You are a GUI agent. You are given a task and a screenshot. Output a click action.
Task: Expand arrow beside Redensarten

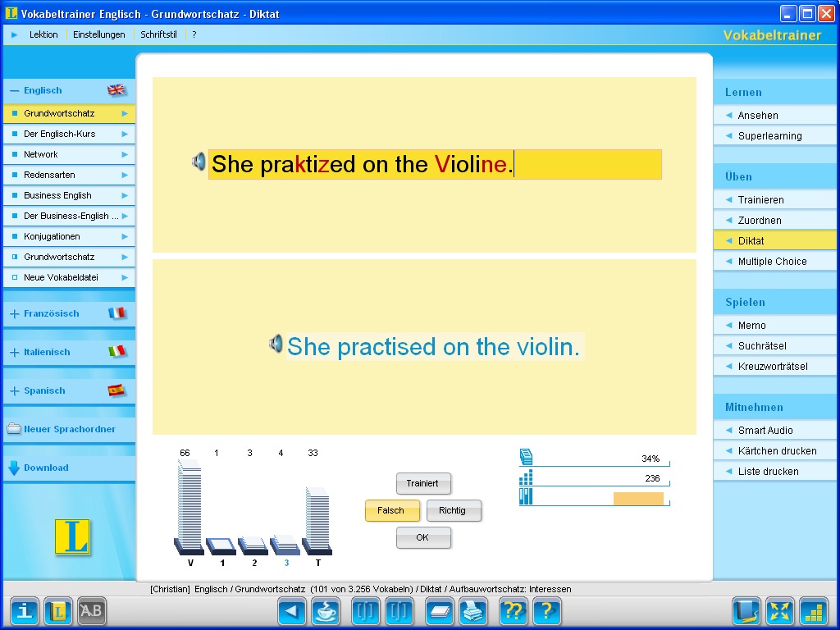[125, 176]
